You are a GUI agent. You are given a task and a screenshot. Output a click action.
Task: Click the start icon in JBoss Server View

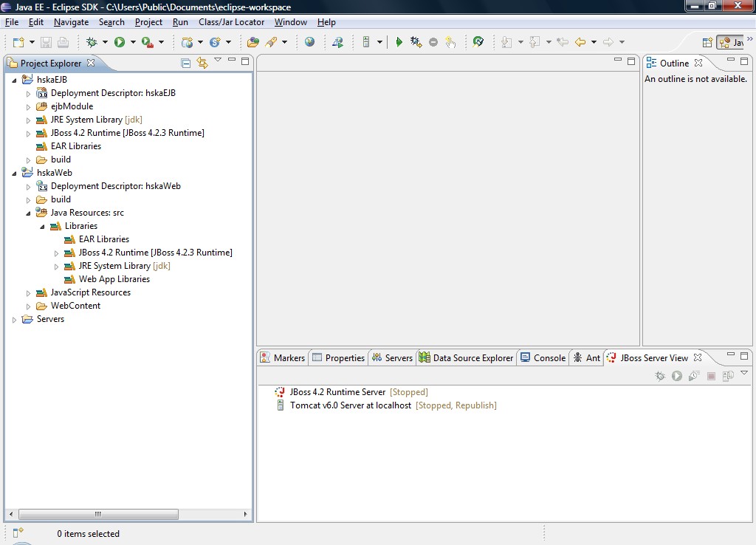[x=677, y=376]
